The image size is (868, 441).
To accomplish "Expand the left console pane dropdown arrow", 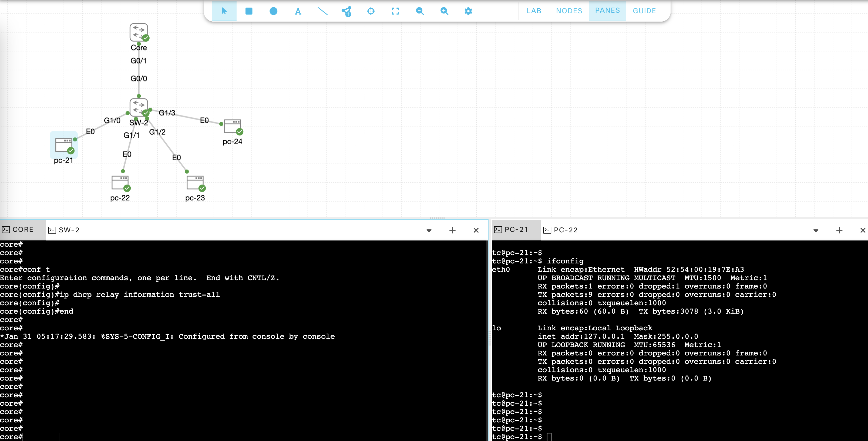I will click(429, 230).
